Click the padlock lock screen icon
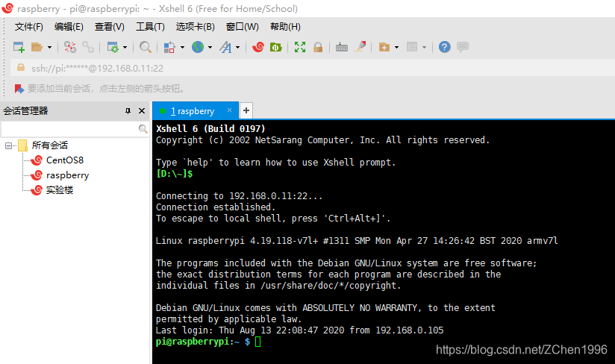The image size is (615, 364). [x=318, y=47]
